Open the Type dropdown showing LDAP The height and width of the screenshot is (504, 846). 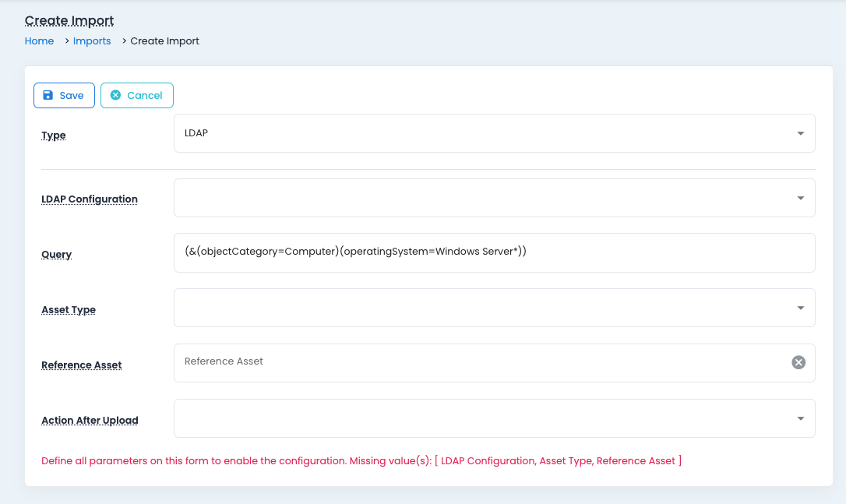click(494, 133)
